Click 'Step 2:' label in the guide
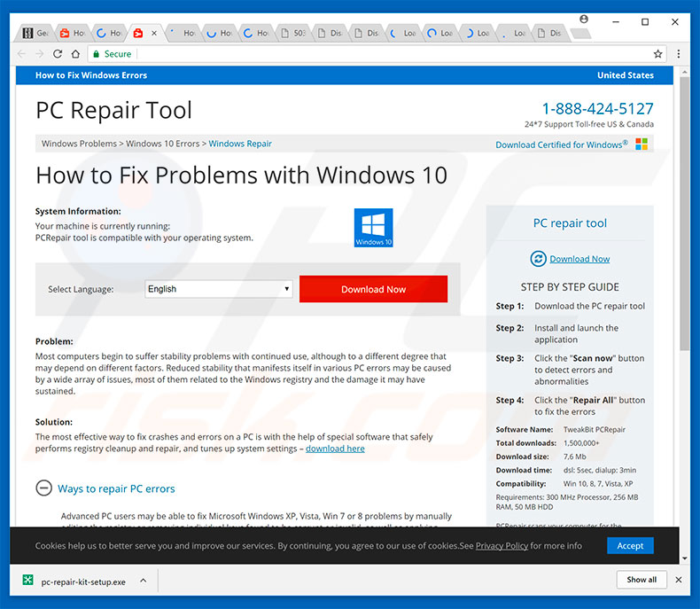This screenshot has width=700, height=609. [509, 328]
